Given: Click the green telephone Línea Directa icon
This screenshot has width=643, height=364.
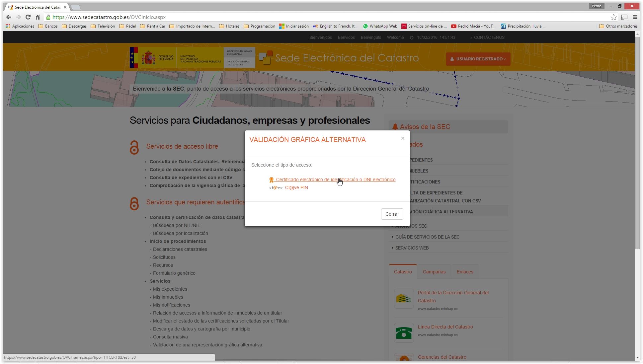Looking at the screenshot, I should pyautogui.click(x=404, y=332).
